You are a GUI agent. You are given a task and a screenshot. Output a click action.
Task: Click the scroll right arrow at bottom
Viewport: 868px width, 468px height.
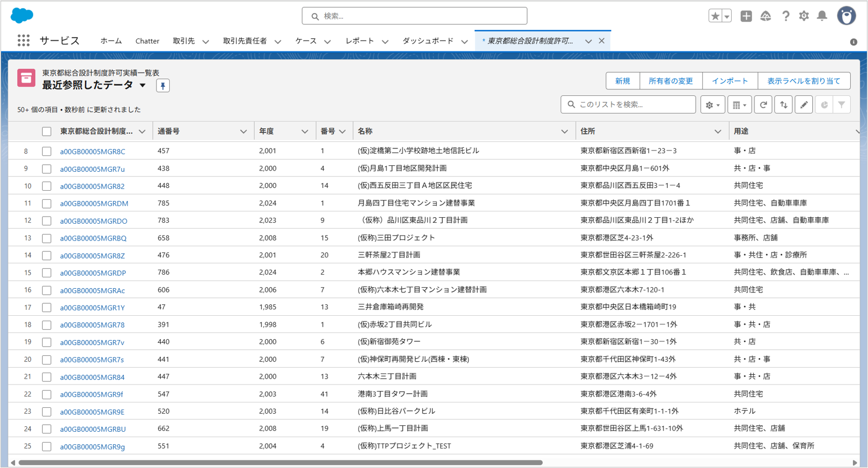point(855,463)
